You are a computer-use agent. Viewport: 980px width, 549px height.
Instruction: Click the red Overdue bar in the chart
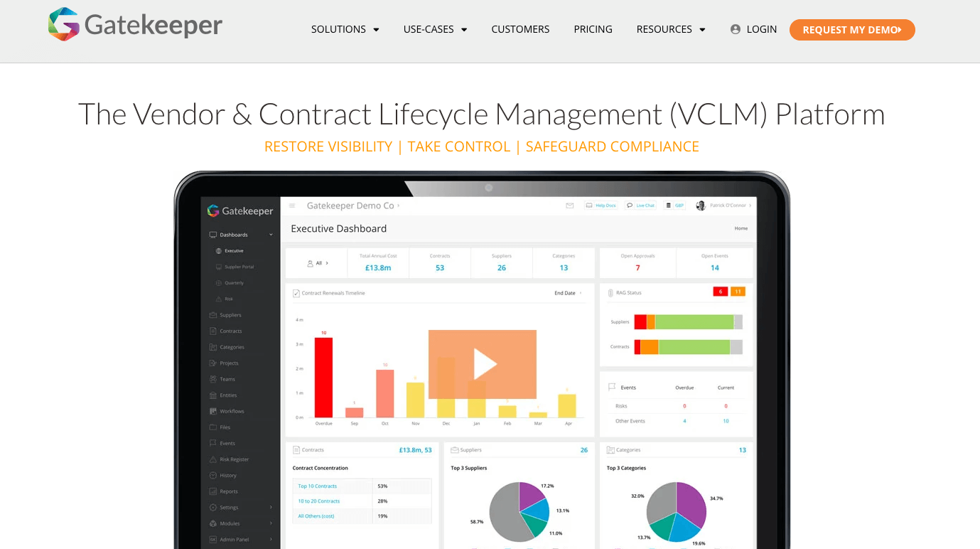pyautogui.click(x=323, y=378)
